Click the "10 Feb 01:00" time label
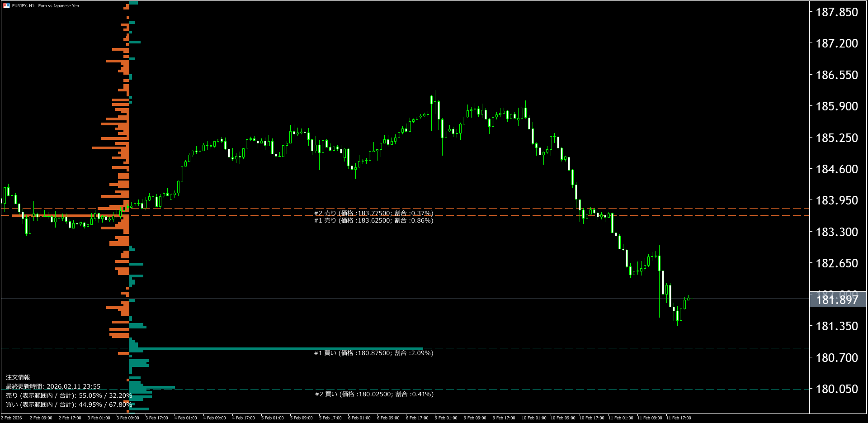The height and width of the screenshot is (423, 868). pyautogui.click(x=534, y=418)
